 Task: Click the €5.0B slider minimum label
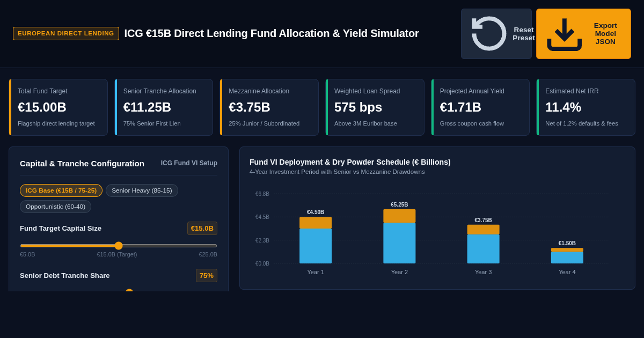tap(27, 254)
